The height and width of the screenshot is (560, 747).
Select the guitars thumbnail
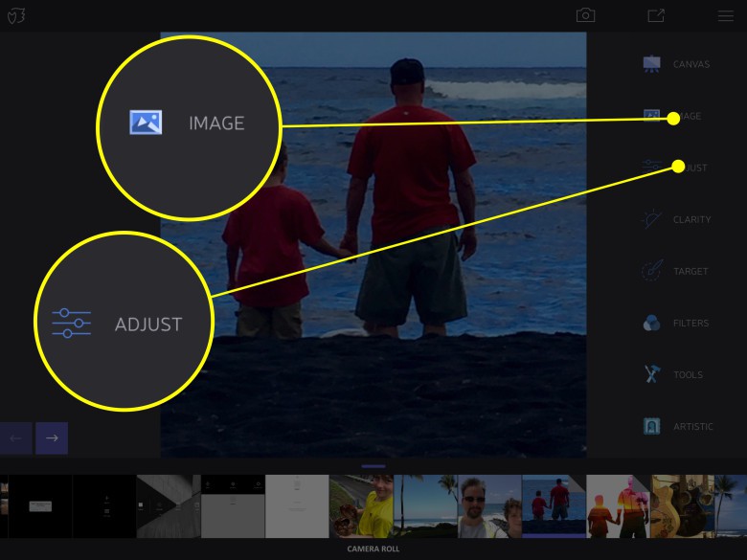coord(682,506)
